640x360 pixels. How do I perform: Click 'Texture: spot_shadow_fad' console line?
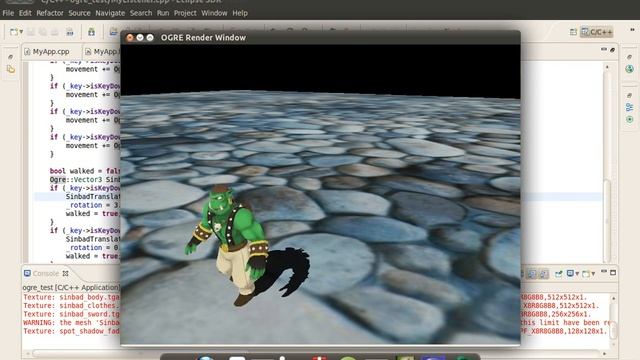coord(71,331)
